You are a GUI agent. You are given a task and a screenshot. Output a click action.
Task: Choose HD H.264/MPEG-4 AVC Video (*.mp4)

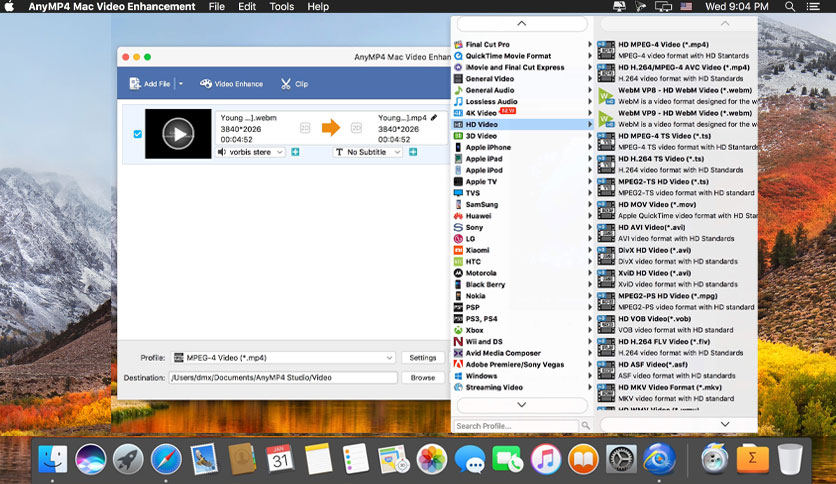point(677,73)
